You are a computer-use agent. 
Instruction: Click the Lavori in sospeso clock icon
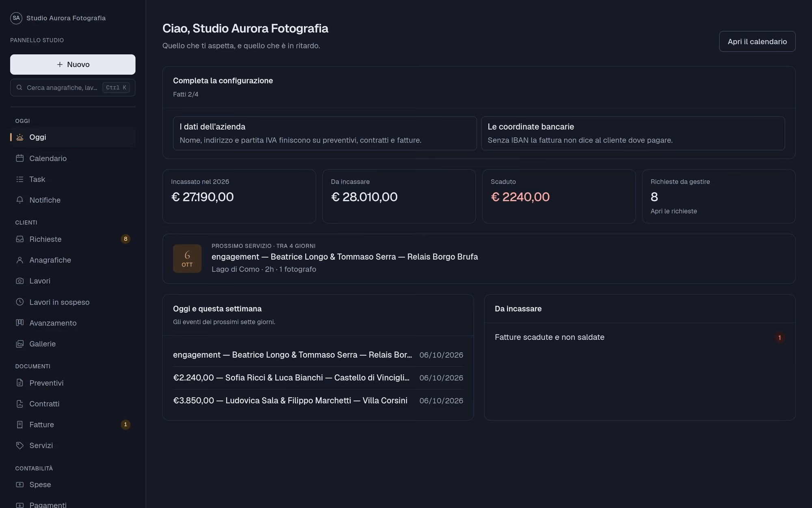click(x=19, y=302)
